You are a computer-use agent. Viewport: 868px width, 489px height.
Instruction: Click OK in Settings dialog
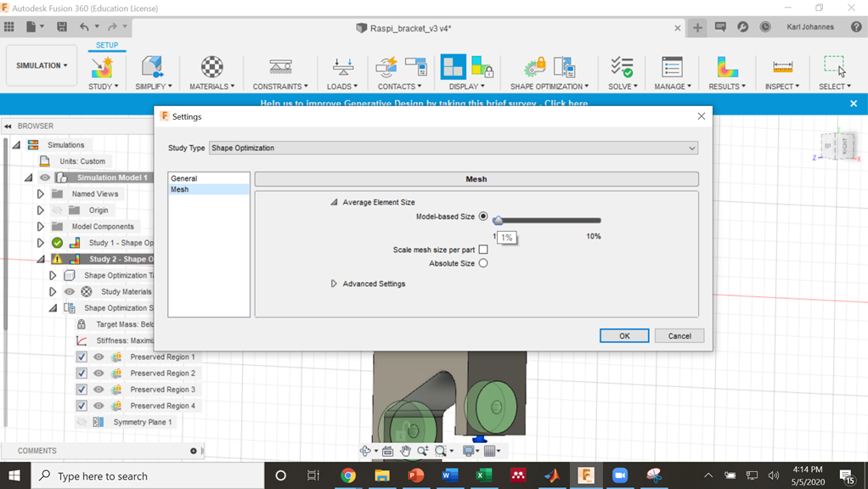(624, 336)
